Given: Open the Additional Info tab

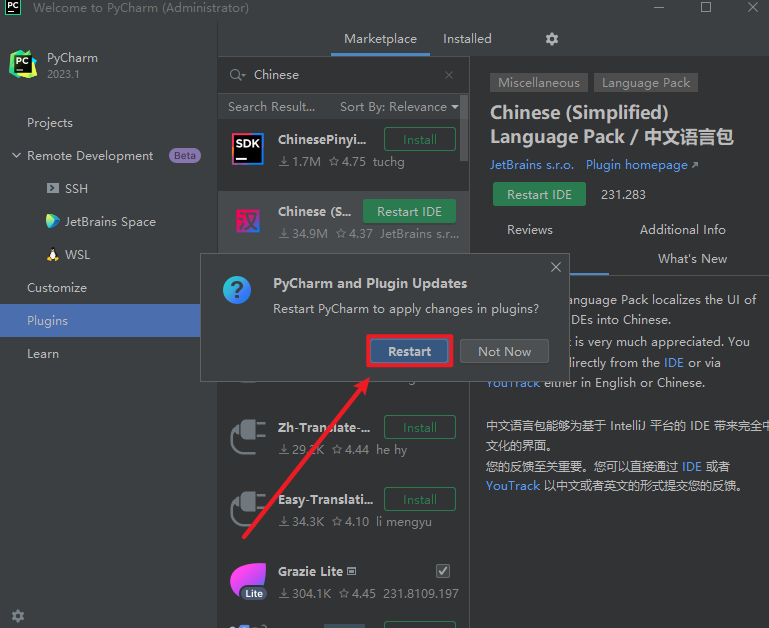Looking at the screenshot, I should (683, 230).
